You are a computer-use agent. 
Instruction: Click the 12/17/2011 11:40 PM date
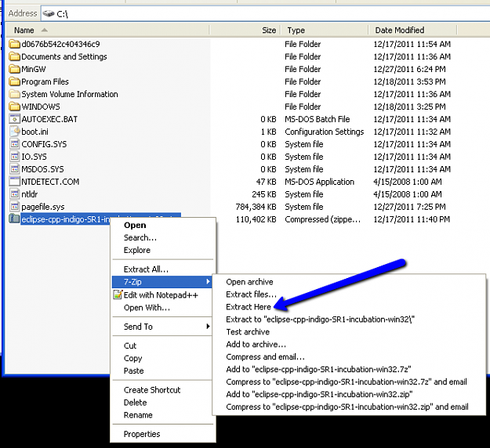(412, 219)
